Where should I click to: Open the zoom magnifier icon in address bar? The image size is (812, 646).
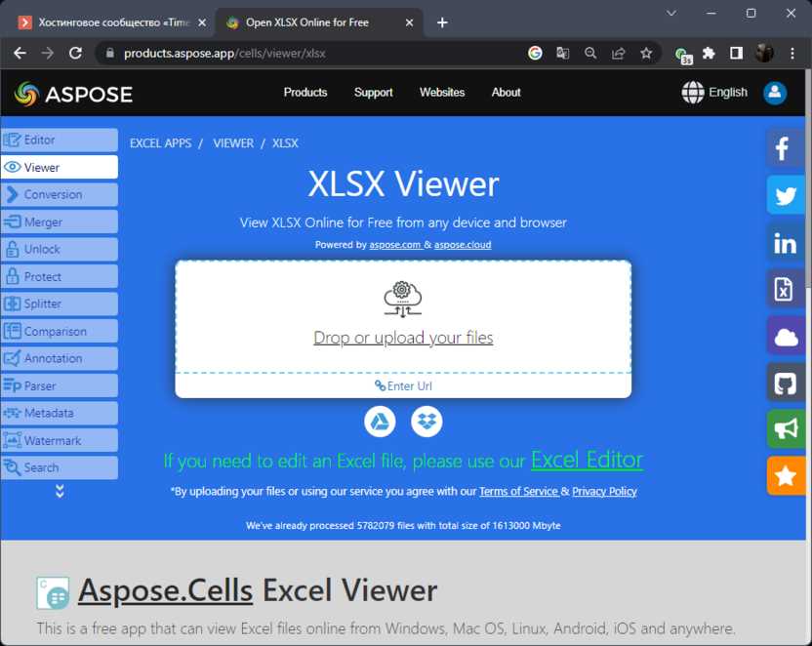point(590,53)
